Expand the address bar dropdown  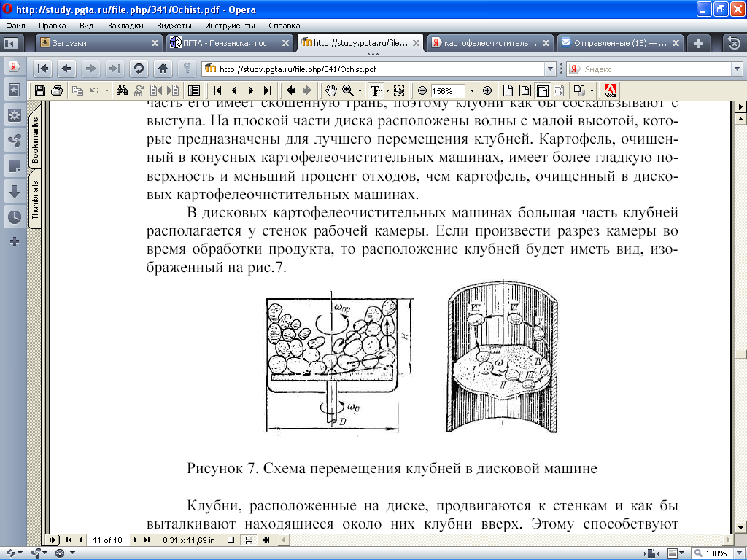pyautogui.click(x=551, y=69)
